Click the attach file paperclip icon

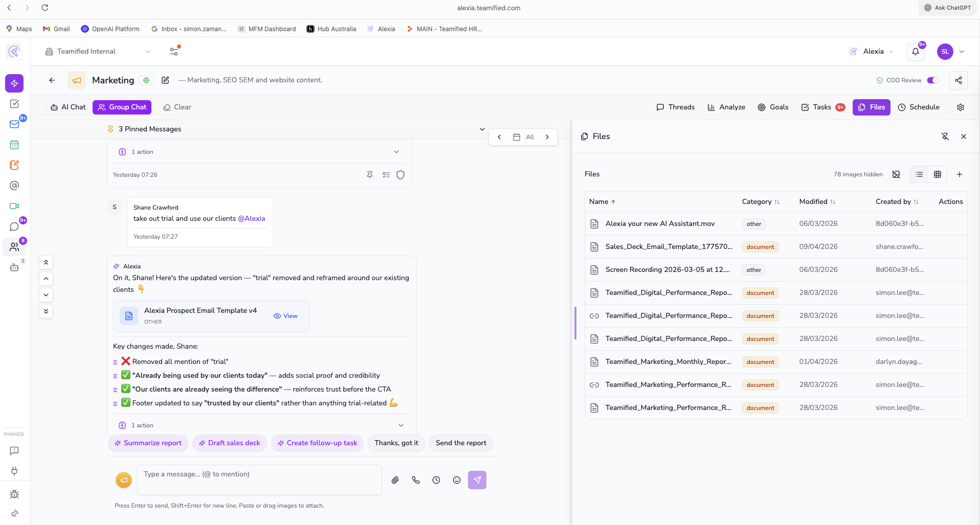pyautogui.click(x=395, y=480)
